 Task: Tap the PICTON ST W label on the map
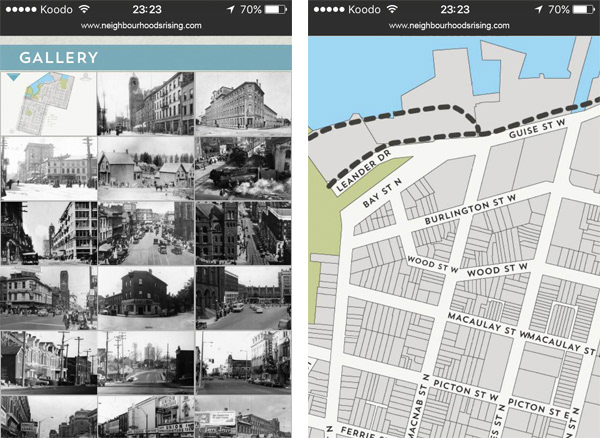(x=466, y=391)
